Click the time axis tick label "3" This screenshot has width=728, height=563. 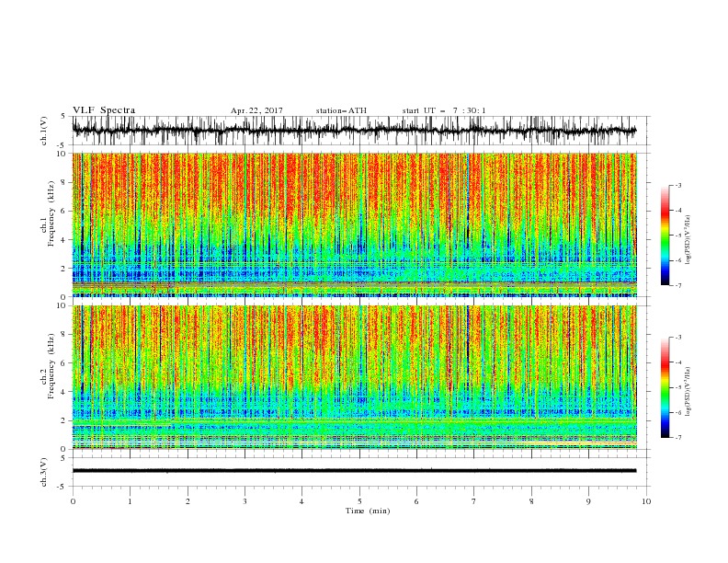tap(245, 501)
